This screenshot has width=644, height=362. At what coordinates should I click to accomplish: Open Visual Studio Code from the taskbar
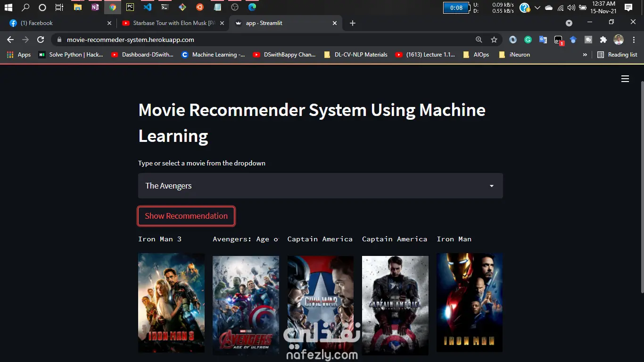pos(147,7)
